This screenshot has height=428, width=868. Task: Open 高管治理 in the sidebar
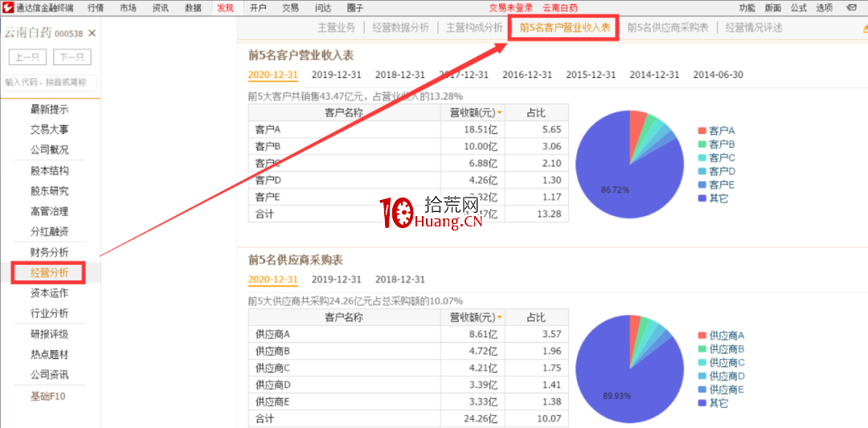click(50, 211)
